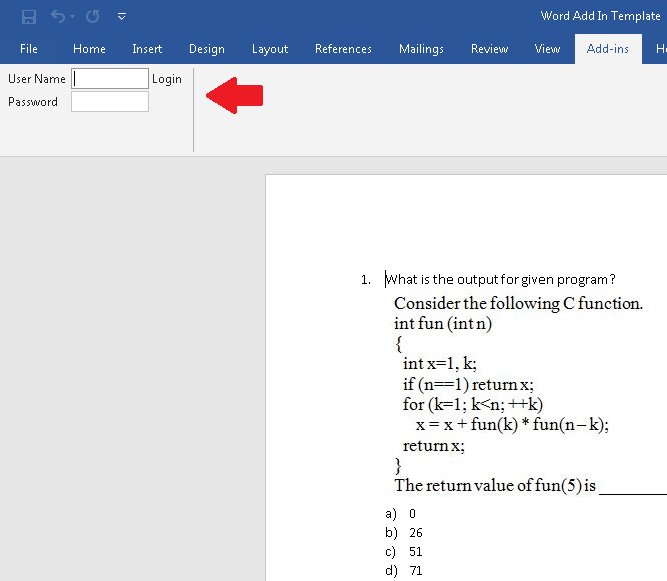667x581 pixels.
Task: Click the 'x = x + fun(k) * fun(n – k);' line
Action: (512, 424)
